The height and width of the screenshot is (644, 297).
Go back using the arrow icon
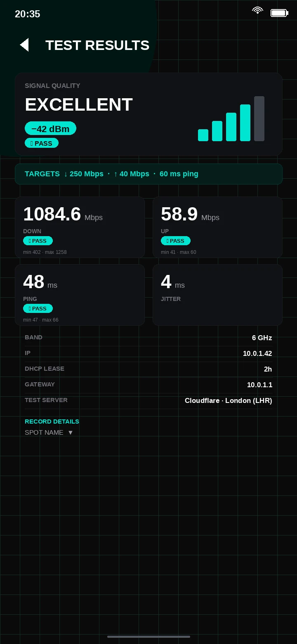[x=24, y=45]
